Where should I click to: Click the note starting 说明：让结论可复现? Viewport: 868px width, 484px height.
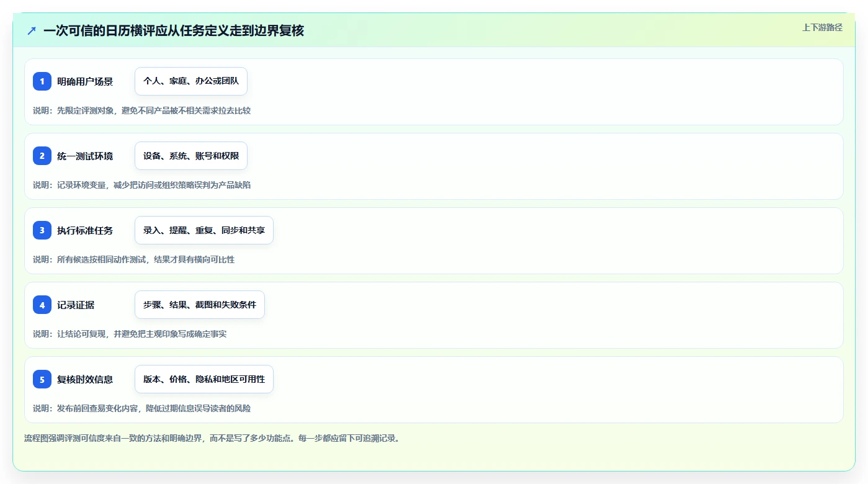[130, 334]
